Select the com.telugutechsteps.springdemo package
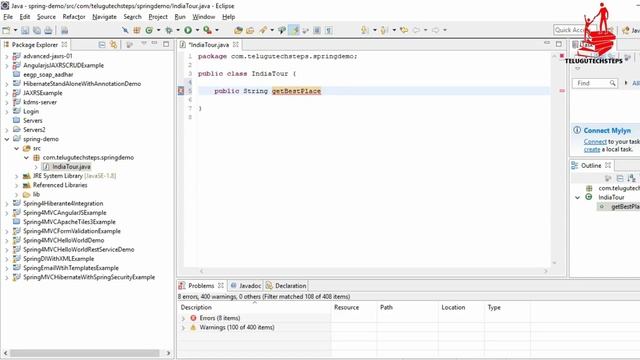Image resolution: width=640 pixels, height=360 pixels. 88,158
